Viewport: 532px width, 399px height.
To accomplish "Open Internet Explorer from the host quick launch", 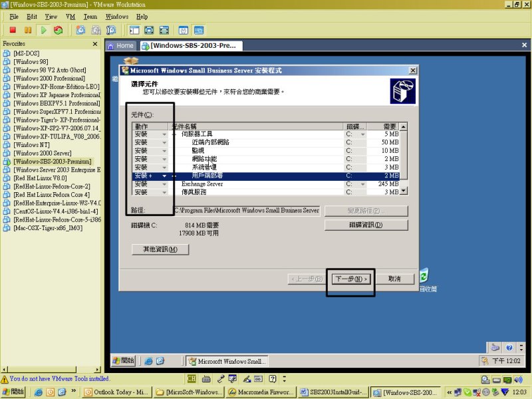I will (x=39, y=392).
